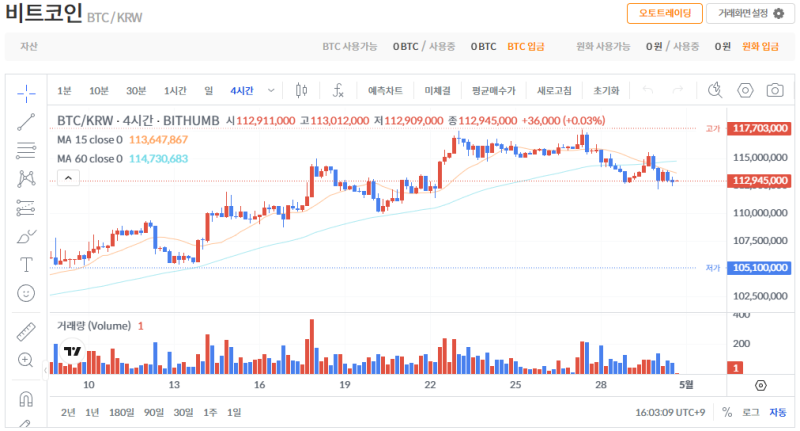Image resolution: width=800 pixels, height=431 pixels.
Task: Switch to 30분 interval
Action: [136, 91]
